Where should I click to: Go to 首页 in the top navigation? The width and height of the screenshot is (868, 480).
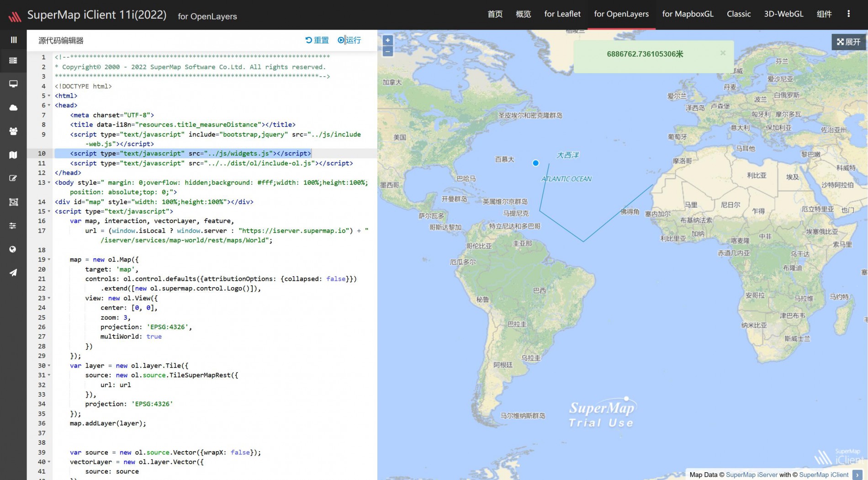point(495,14)
